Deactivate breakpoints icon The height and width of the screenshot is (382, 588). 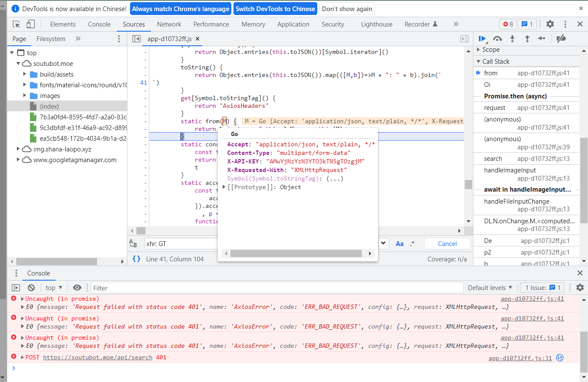coord(561,38)
